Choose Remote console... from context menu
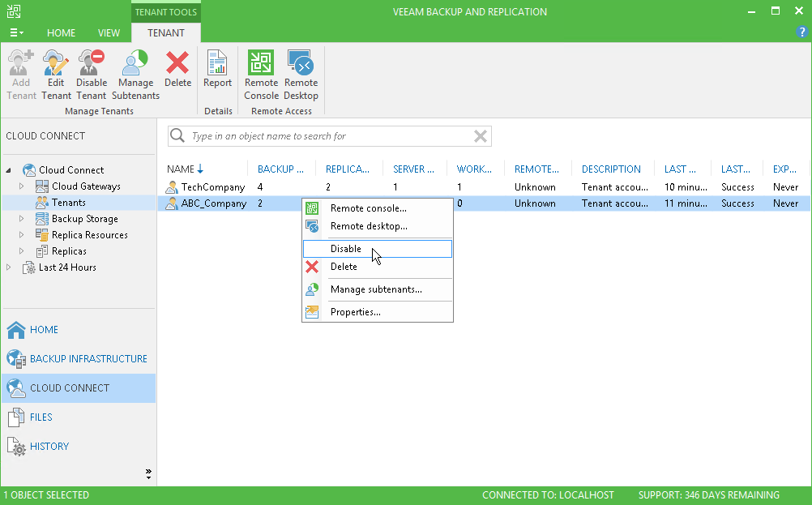 point(377,208)
